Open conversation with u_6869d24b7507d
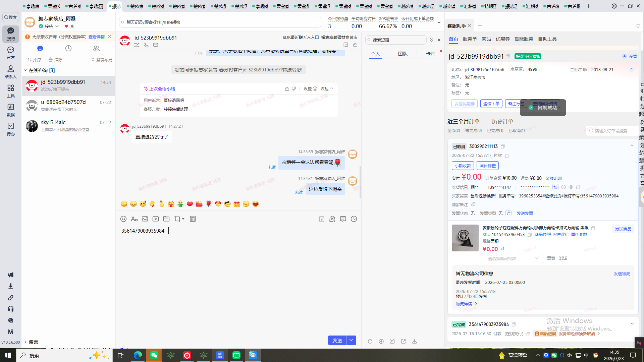 (68, 106)
